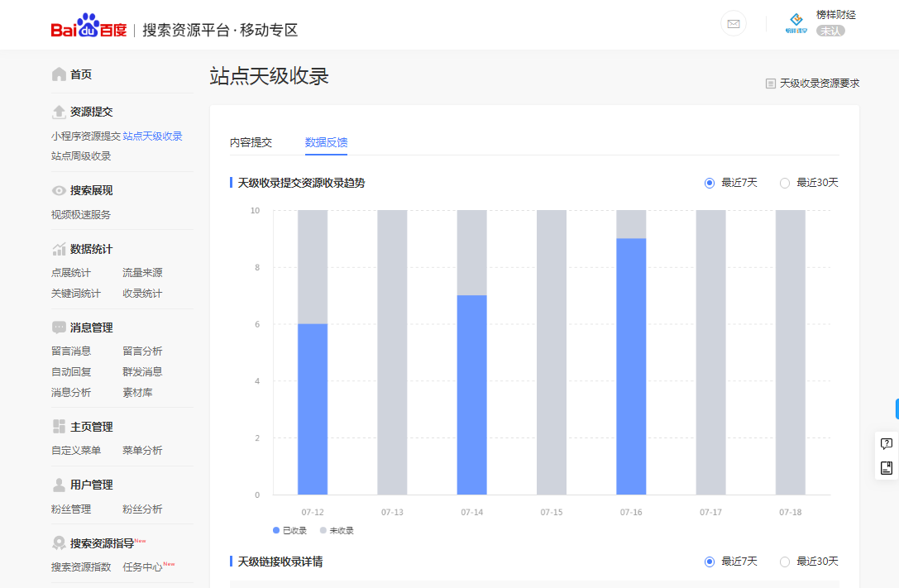Click the 消息管理 chat bubble icon
The image size is (899, 588).
click(x=59, y=327)
